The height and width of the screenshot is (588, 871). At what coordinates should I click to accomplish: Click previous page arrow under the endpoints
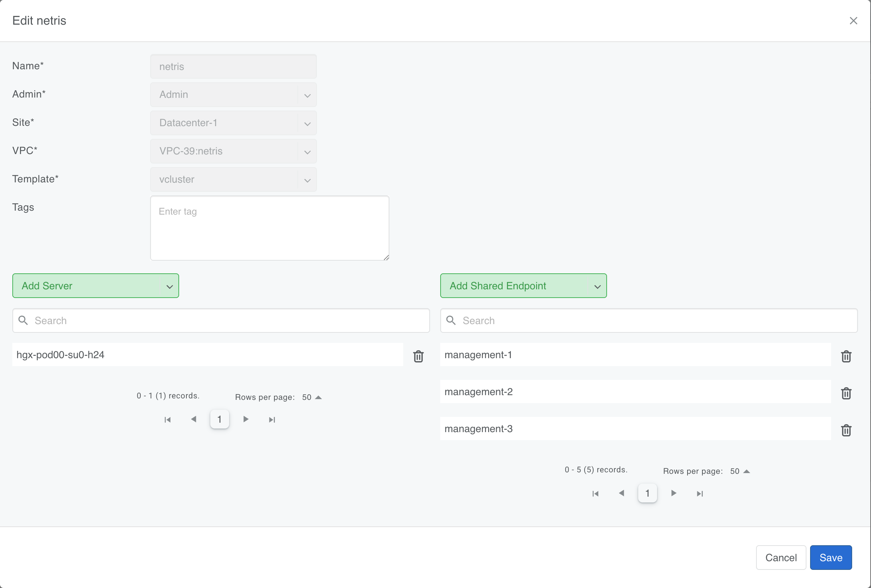[x=621, y=493]
